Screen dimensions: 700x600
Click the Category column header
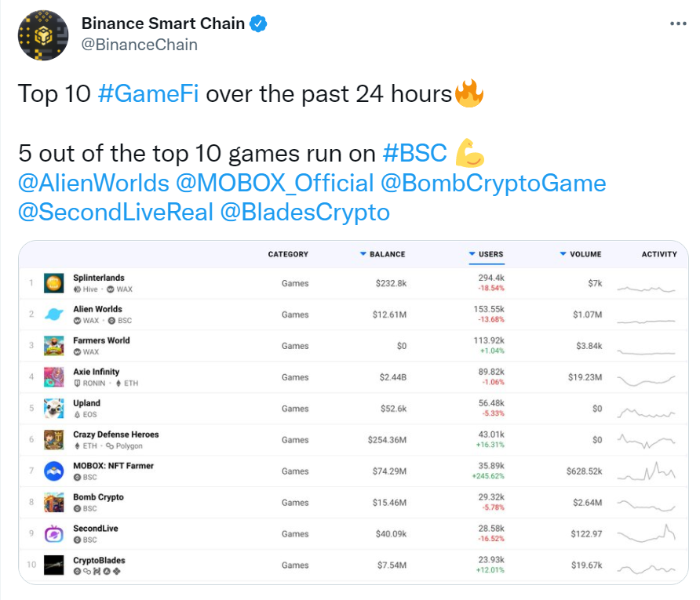tap(288, 254)
